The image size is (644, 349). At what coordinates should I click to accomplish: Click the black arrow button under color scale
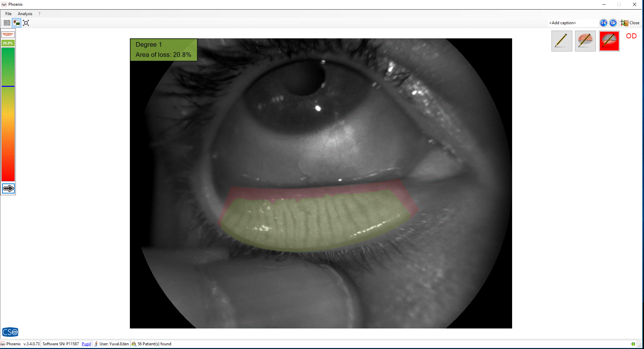click(x=8, y=188)
